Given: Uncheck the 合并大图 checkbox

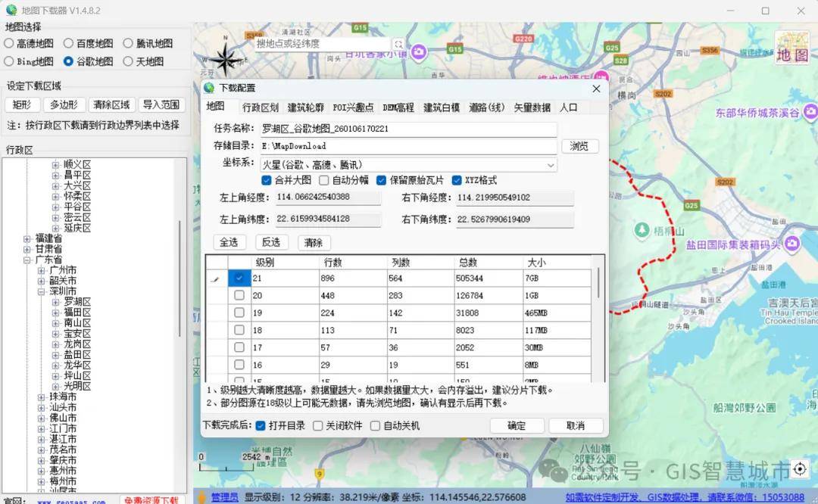Looking at the screenshot, I should point(267,180).
